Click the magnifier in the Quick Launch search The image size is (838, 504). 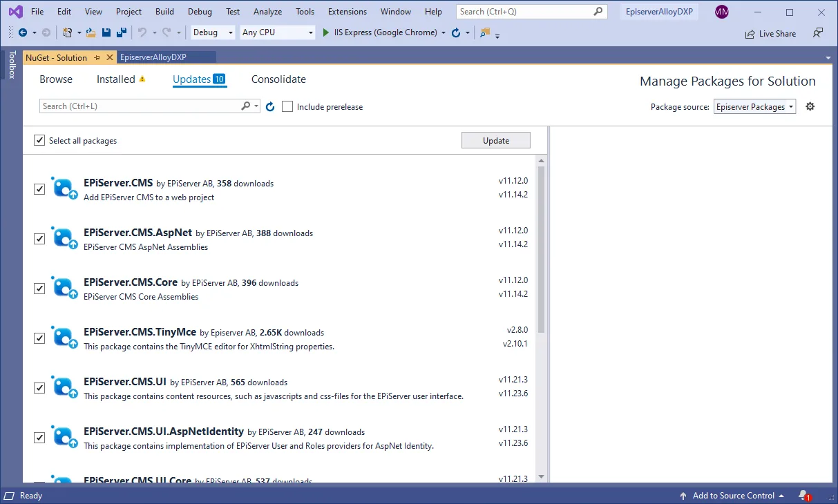pos(598,12)
